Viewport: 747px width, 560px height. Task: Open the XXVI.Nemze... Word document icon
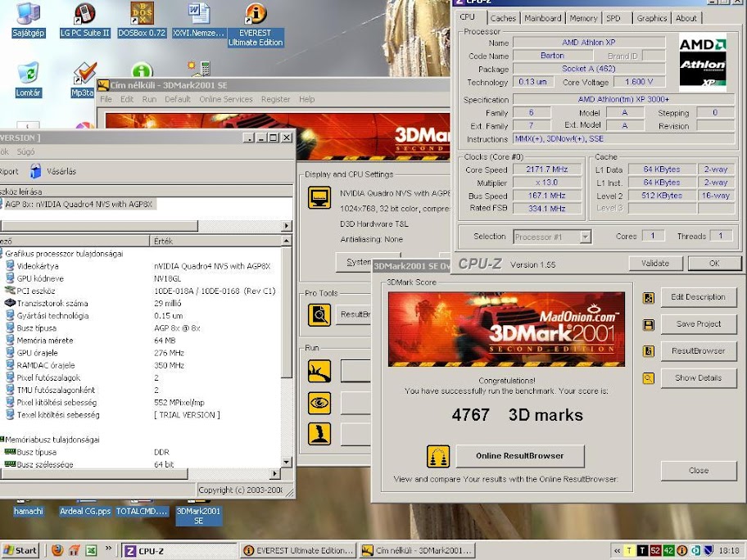[x=198, y=19]
